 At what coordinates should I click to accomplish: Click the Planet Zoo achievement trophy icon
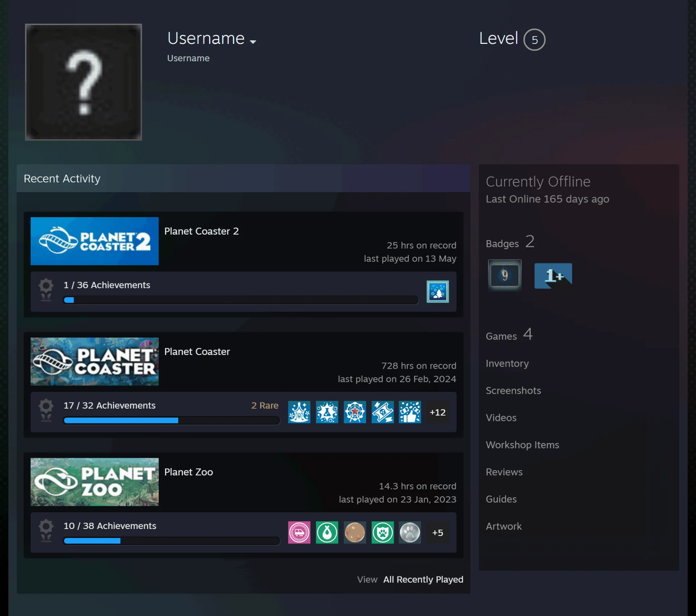tap(46, 530)
